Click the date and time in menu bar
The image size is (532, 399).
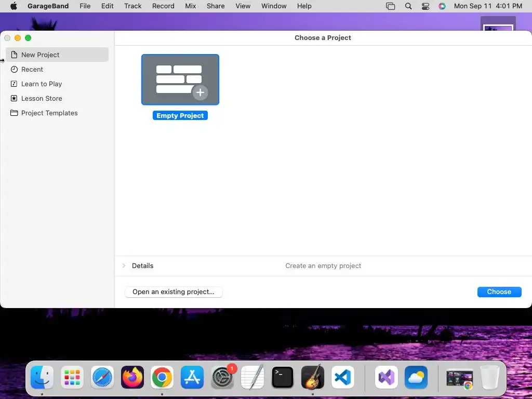(x=488, y=6)
